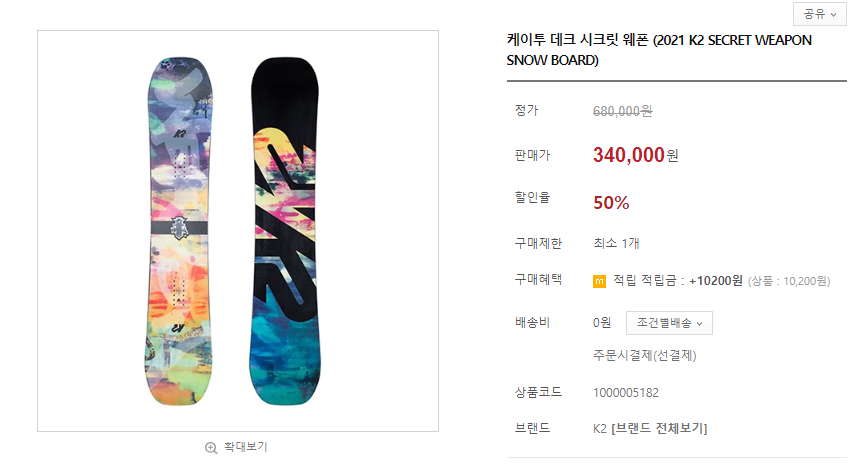The width and height of the screenshot is (862, 469).
Task: Click the black base snowboard with K2 logo
Action: click(285, 231)
